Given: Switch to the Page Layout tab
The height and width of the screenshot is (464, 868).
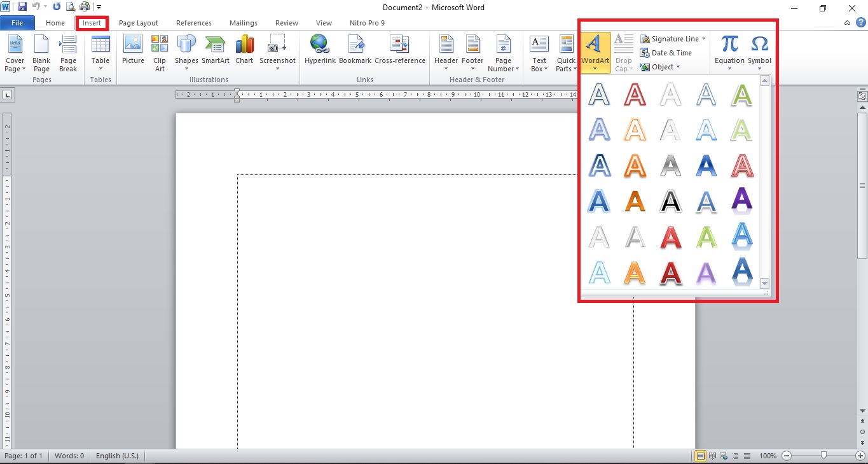Looking at the screenshot, I should [139, 23].
